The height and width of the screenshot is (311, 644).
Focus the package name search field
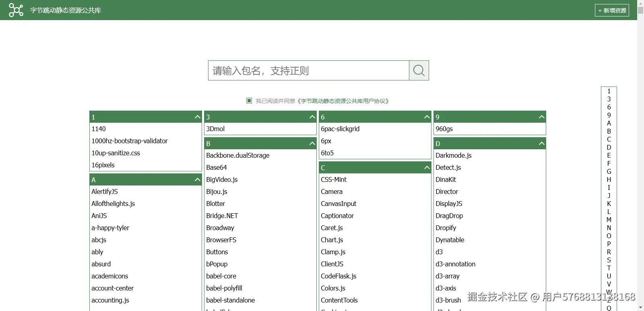pos(309,70)
